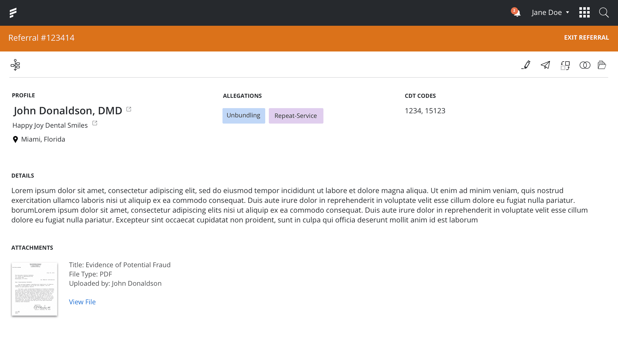Click the John Donaldson, DMD name
618x364 pixels.
coord(68,111)
